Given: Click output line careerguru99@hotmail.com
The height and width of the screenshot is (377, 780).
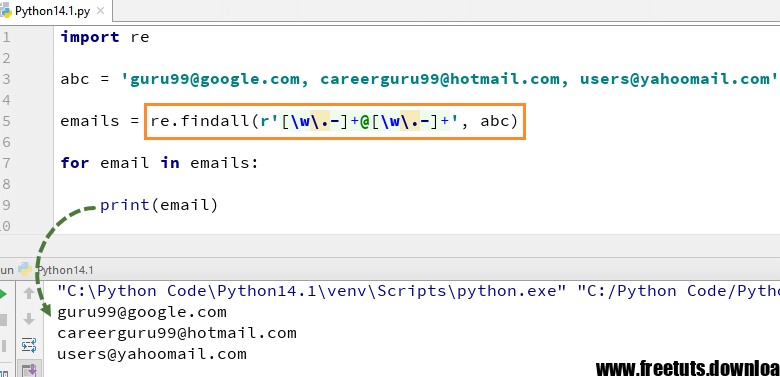Looking at the screenshot, I should pyautogui.click(x=177, y=333).
